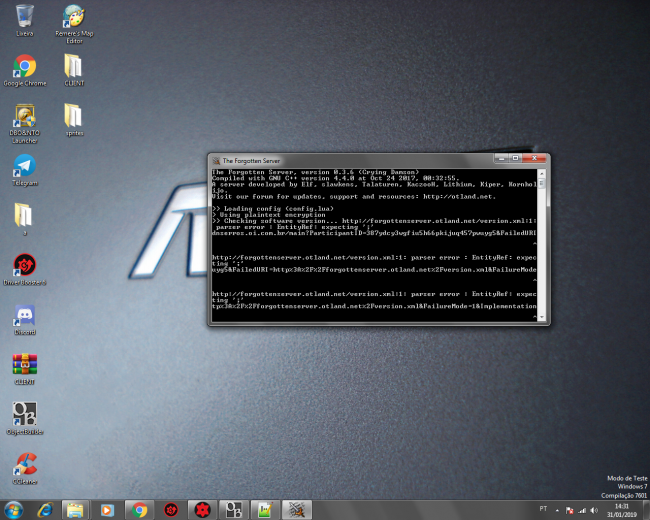The width and height of the screenshot is (650, 520).
Task: Select the Telegram desktop shortcut
Action: pos(24,170)
